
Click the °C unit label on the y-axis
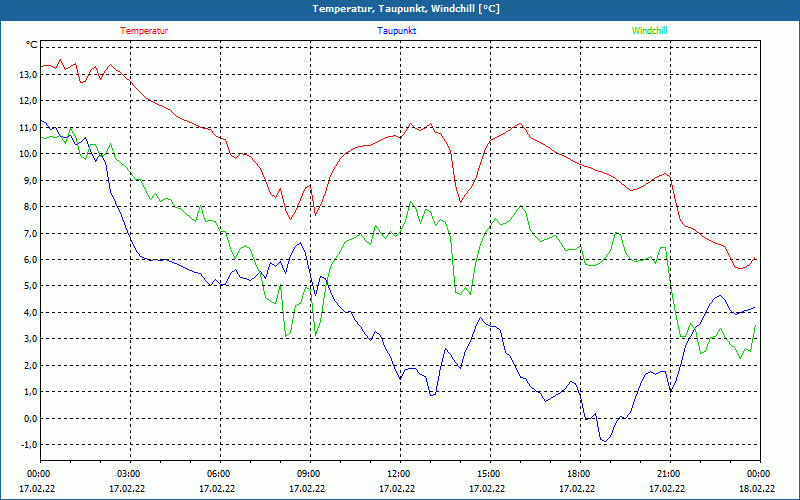[x=32, y=45]
